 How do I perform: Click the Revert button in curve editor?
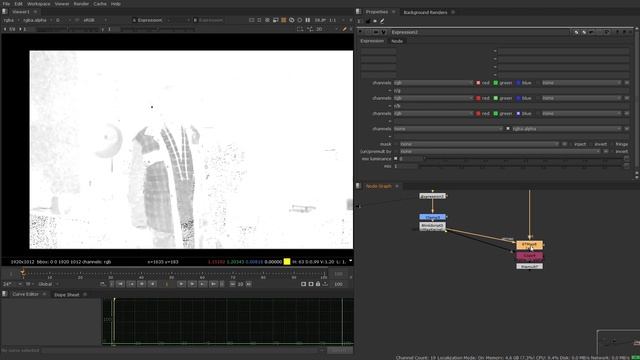coord(340,350)
